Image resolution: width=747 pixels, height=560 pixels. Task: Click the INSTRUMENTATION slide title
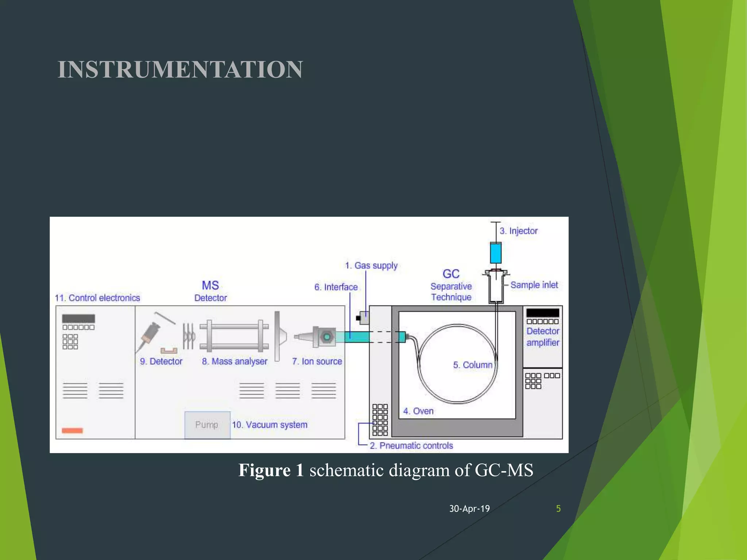point(180,69)
